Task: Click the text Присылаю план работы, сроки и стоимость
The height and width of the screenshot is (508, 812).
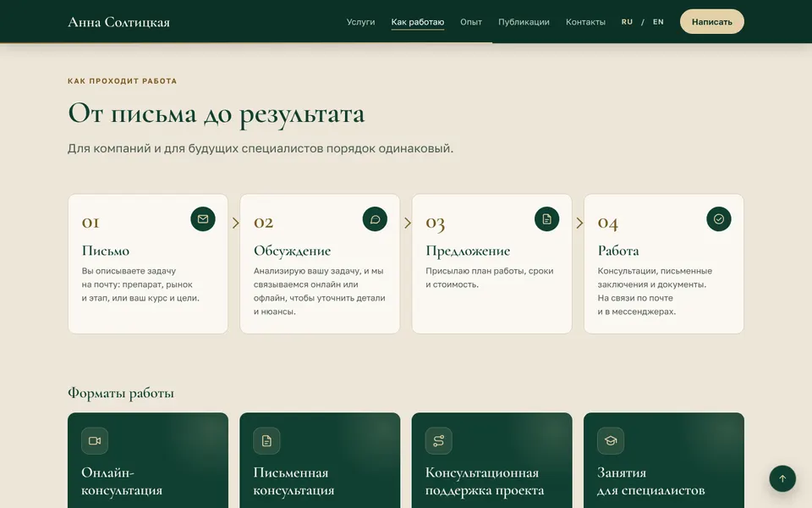Action: coord(490,278)
